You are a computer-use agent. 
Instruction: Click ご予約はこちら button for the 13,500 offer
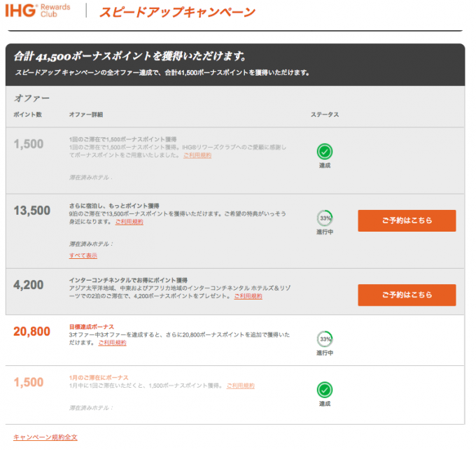point(407,220)
